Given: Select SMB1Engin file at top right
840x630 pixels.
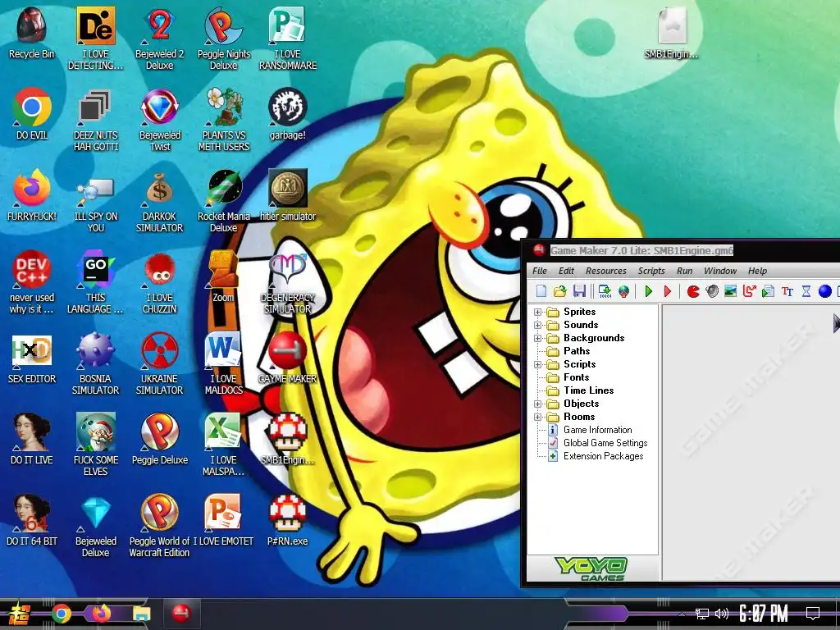Looking at the screenshot, I should pos(671,33).
